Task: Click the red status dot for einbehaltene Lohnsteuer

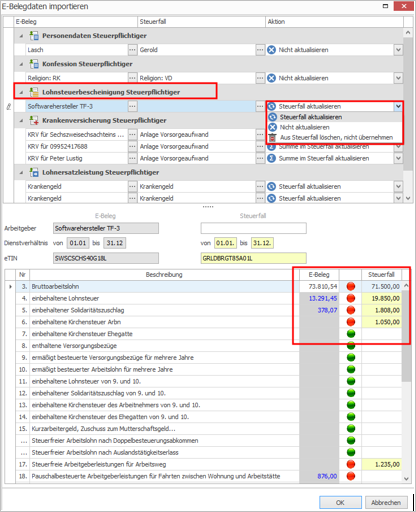Action: (351, 298)
